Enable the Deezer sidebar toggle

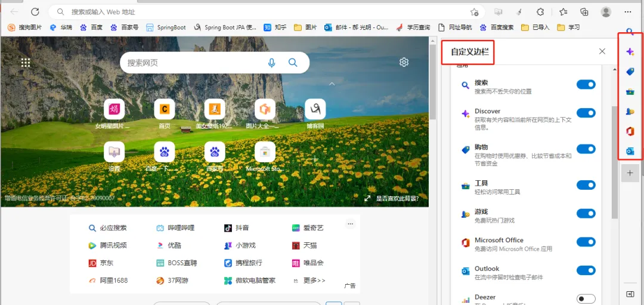pyautogui.click(x=586, y=298)
